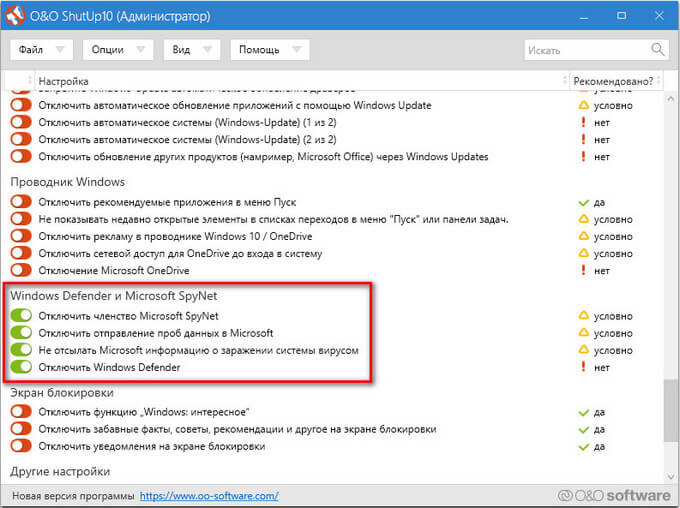Click Windows Defender и Microsoft SpyNet heading

pos(114,295)
